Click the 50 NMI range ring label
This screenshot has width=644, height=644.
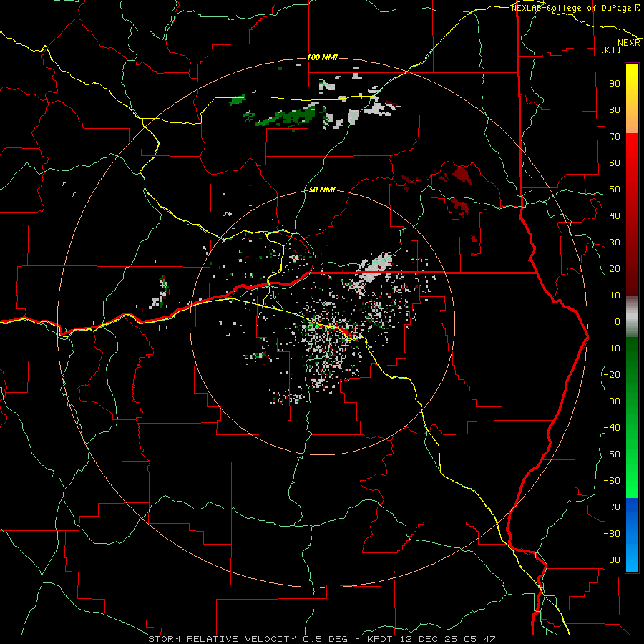tap(322, 190)
